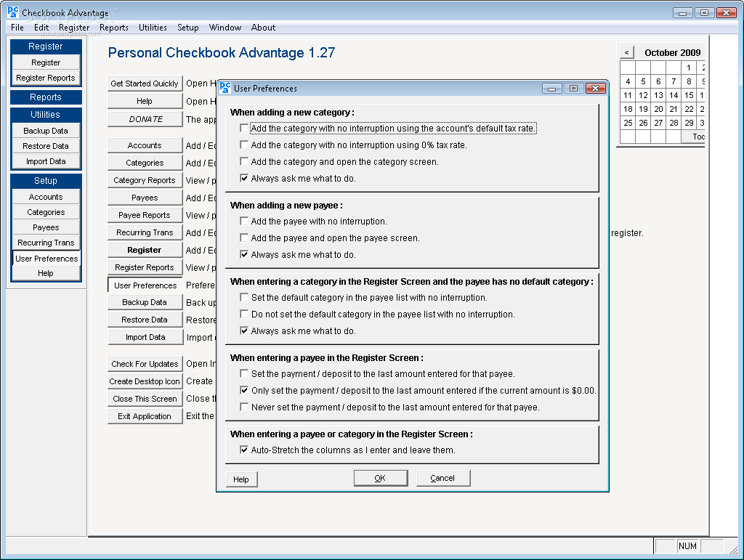Viewport: 744px width, 560px height.
Task: Click Exit Application button
Action: (x=145, y=416)
